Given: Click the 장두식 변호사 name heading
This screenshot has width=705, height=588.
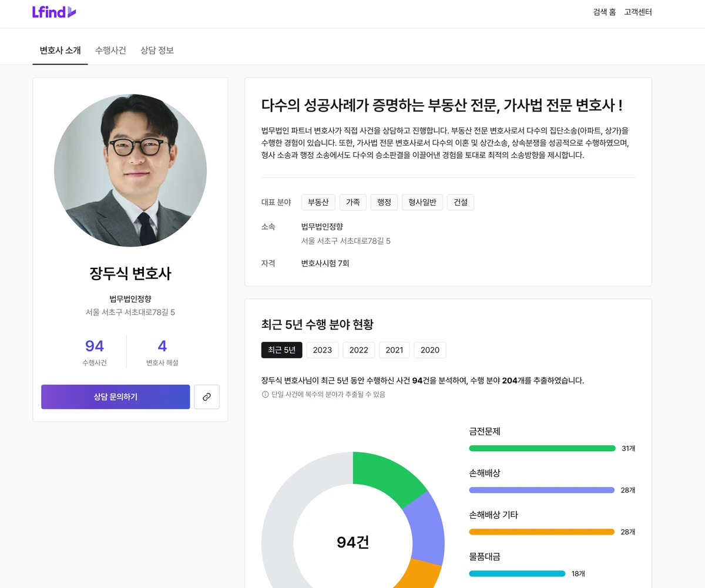Looking at the screenshot, I should pyautogui.click(x=130, y=274).
